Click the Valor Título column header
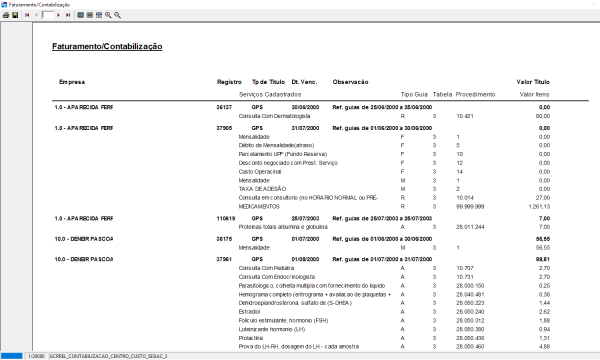 click(x=533, y=82)
